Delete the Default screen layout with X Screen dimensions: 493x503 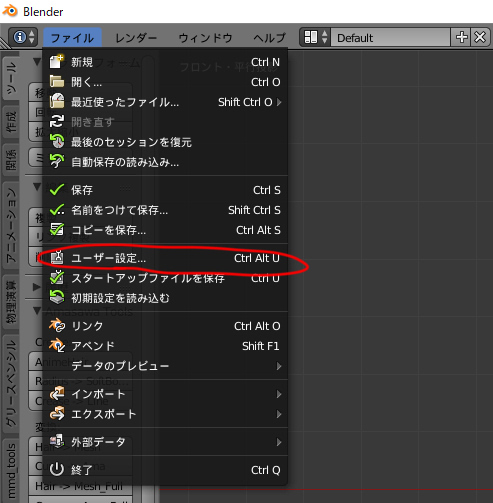coord(480,37)
